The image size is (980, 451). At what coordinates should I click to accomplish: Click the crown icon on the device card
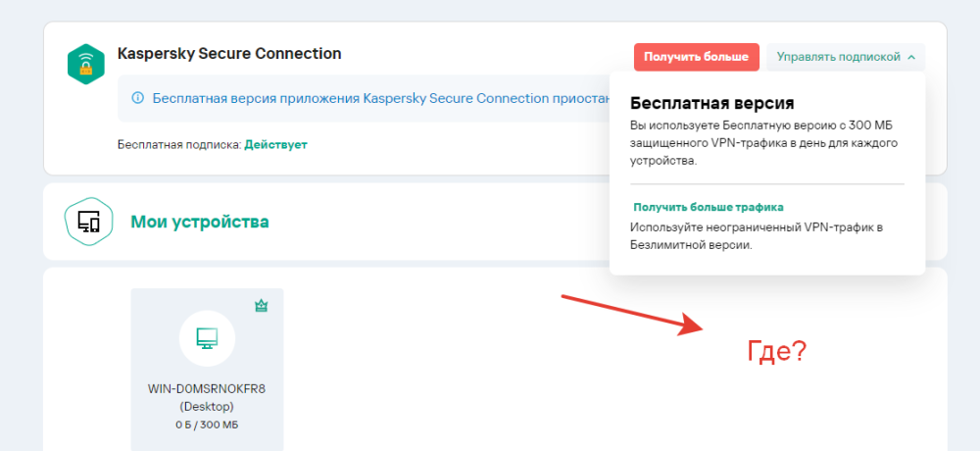click(x=262, y=306)
